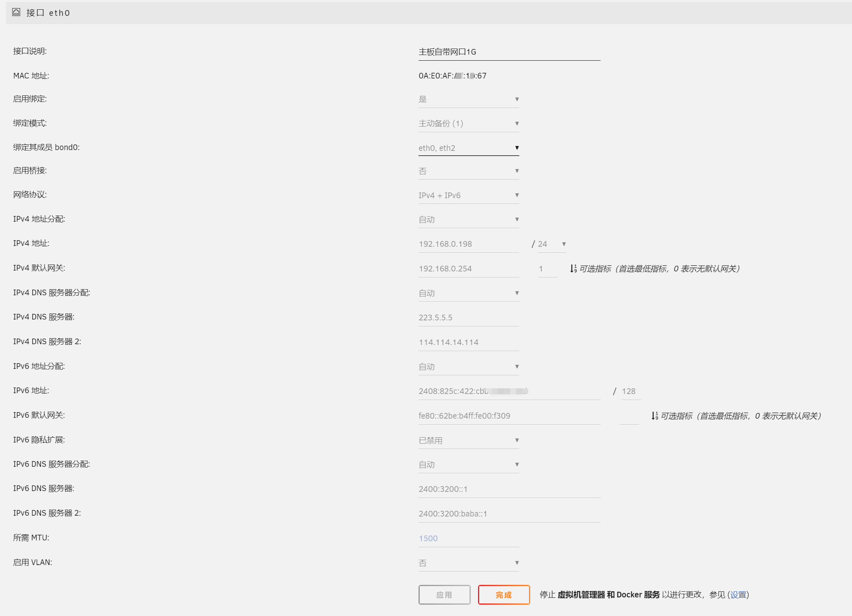Screen dimensions: 852x616
Task: Open the 启用 VLAN dropdown
Action: coord(469,563)
